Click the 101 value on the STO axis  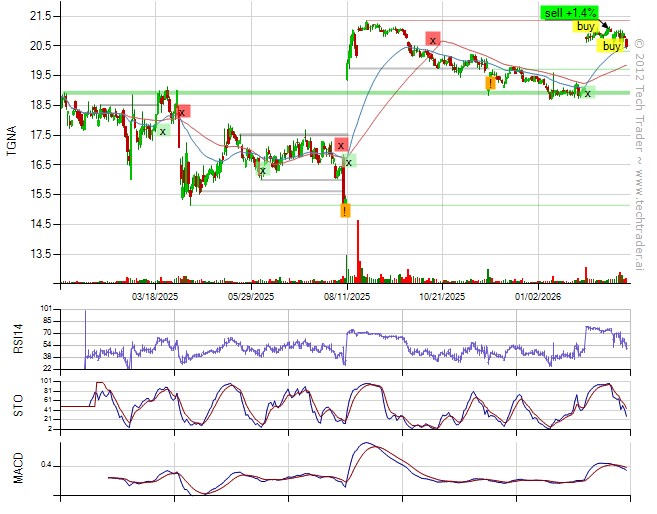click(46, 381)
